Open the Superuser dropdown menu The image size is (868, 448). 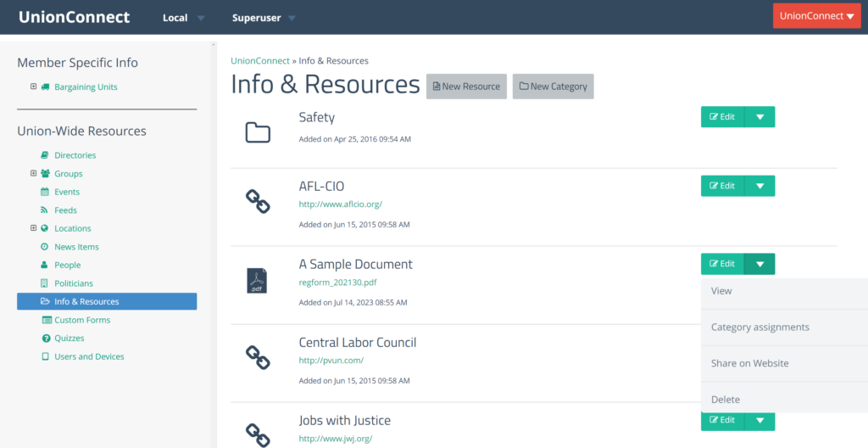click(x=264, y=18)
